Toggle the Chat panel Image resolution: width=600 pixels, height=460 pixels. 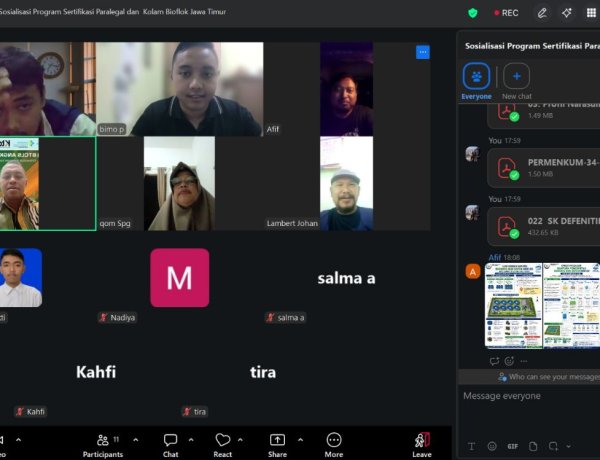[x=170, y=445]
